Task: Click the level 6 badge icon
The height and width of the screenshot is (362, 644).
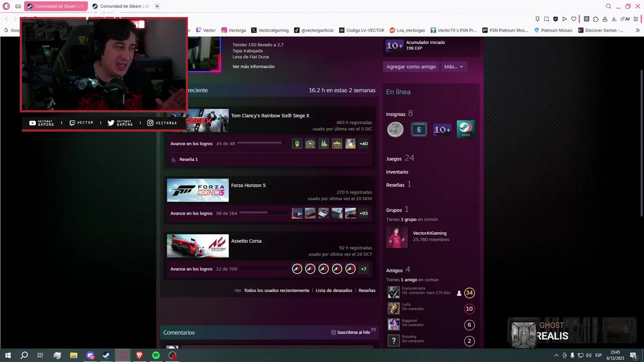Action: (419, 130)
